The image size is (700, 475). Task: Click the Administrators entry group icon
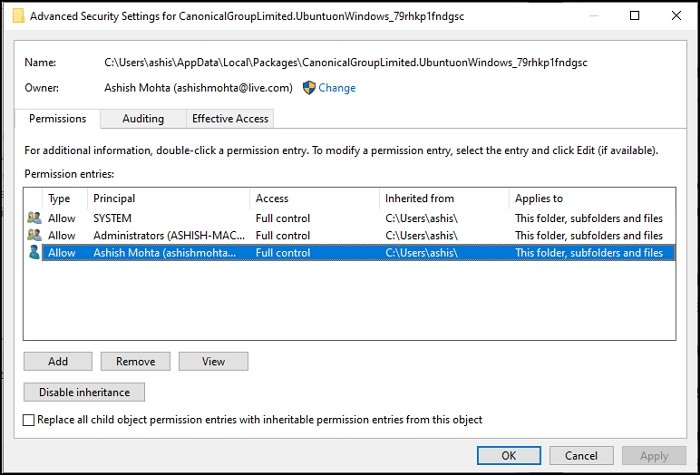click(x=34, y=235)
